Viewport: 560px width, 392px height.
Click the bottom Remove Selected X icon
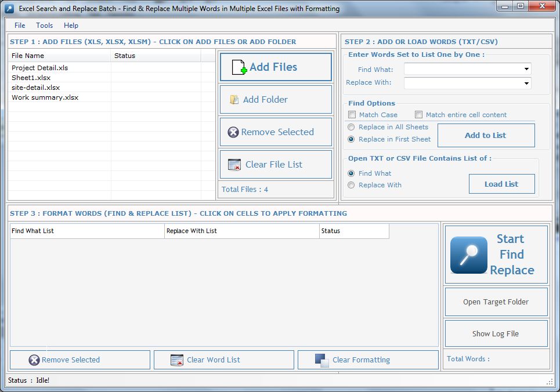pyautogui.click(x=34, y=360)
